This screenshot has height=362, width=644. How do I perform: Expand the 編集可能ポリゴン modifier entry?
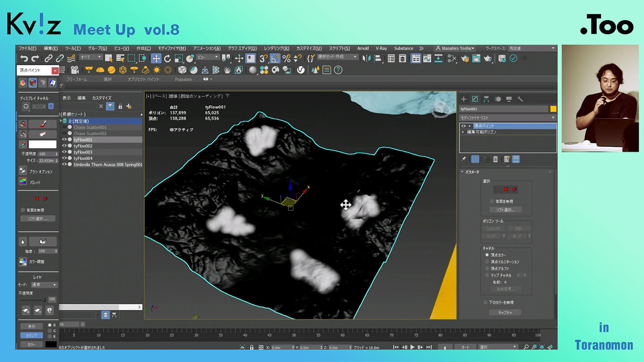[x=463, y=132]
